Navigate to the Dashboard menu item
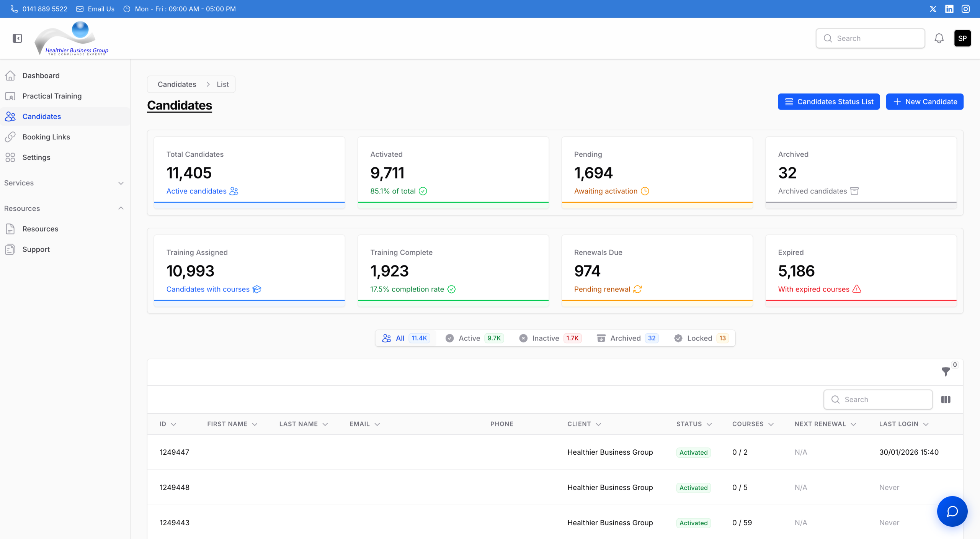Screen dimensions: 980x539 point(41,75)
